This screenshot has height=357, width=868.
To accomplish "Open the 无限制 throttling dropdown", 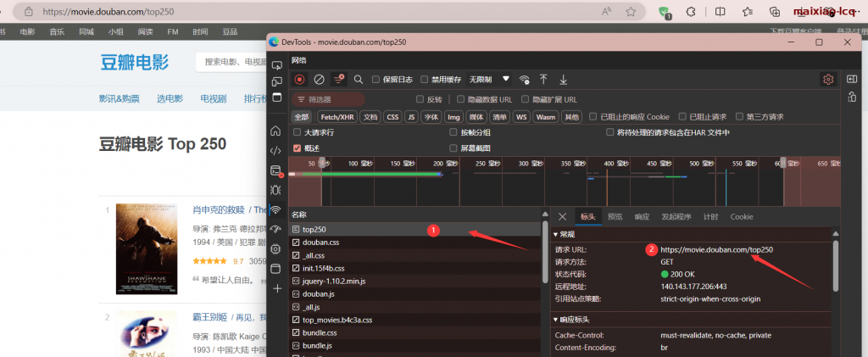I will pyautogui.click(x=490, y=79).
